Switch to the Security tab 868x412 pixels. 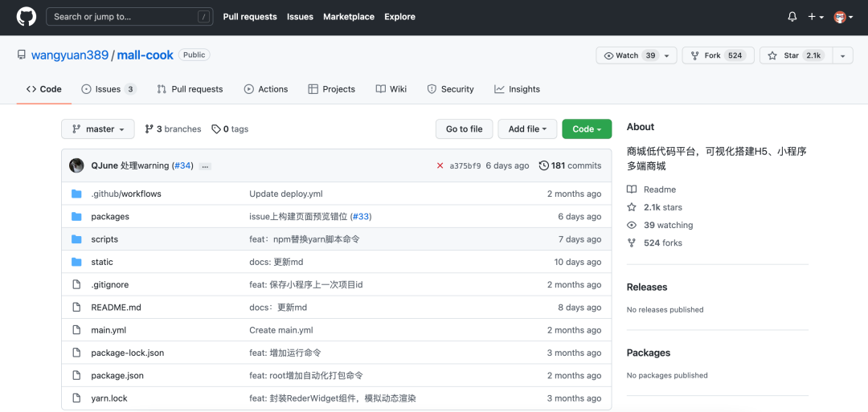(x=451, y=89)
